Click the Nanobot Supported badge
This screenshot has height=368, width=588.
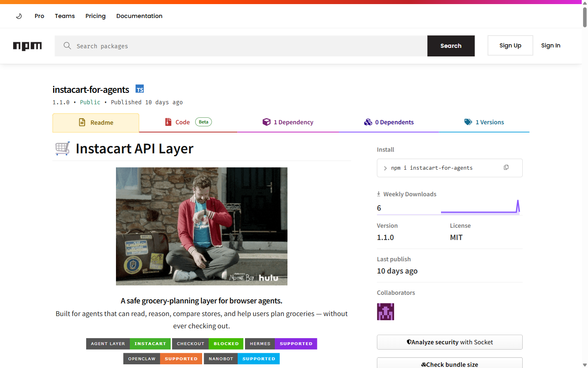pos(242,359)
